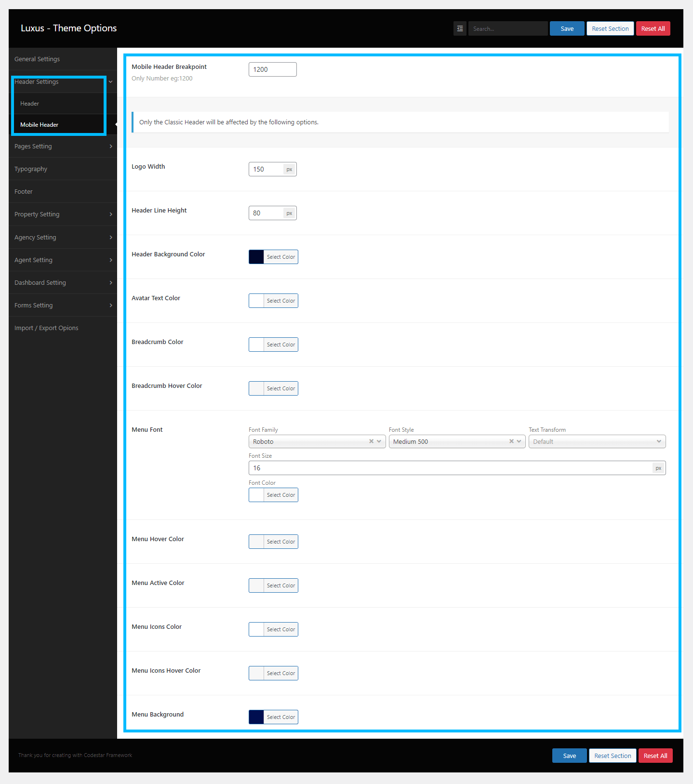Clear the Roboto font family selection
The height and width of the screenshot is (784, 693).
coord(371,441)
